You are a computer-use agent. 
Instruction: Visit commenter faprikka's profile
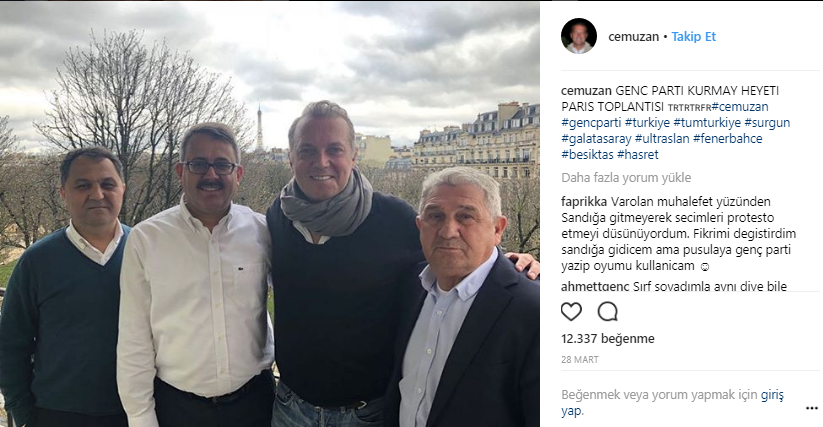click(x=584, y=202)
